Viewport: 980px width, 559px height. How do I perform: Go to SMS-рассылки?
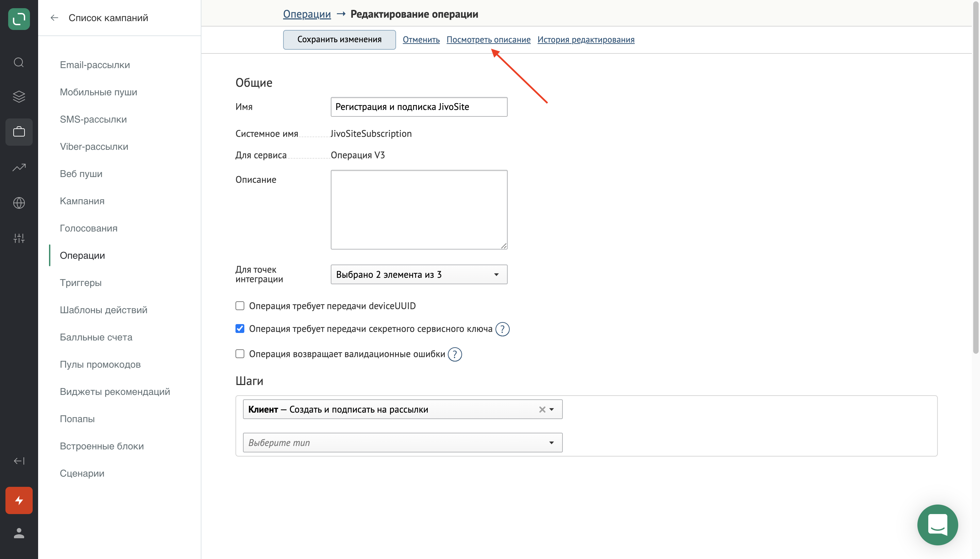(x=93, y=119)
